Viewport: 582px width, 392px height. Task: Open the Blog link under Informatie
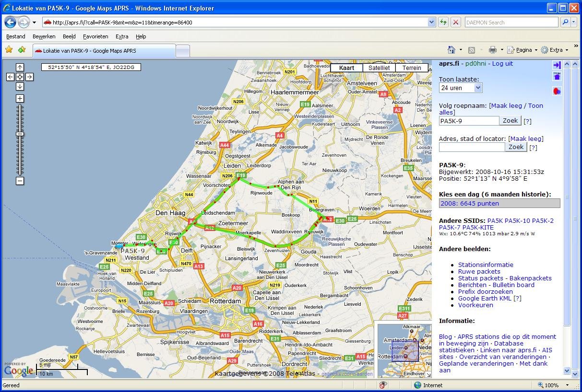445,336
